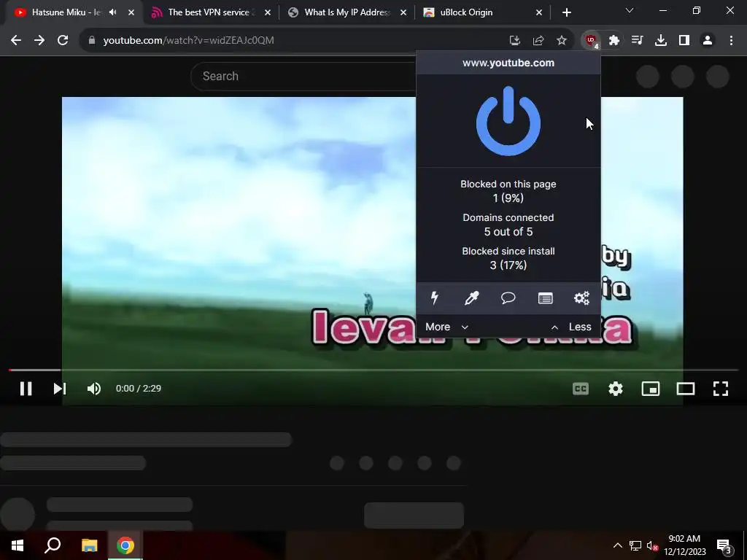Click uBlock report issue chat icon
The height and width of the screenshot is (560, 747).
pos(508,298)
